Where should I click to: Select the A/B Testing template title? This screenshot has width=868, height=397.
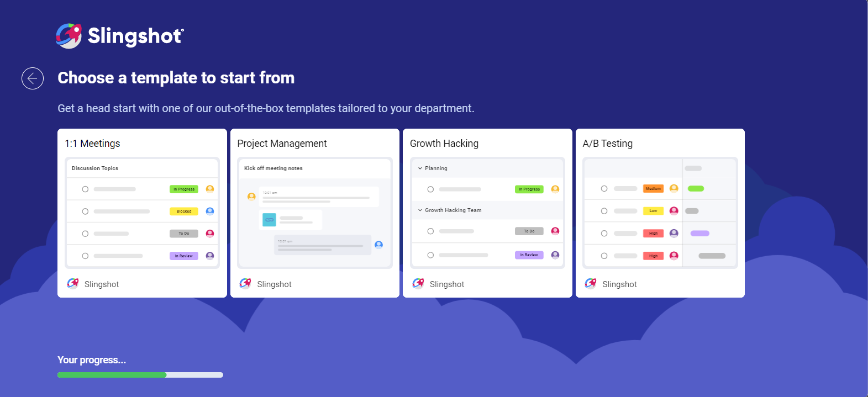(607, 144)
